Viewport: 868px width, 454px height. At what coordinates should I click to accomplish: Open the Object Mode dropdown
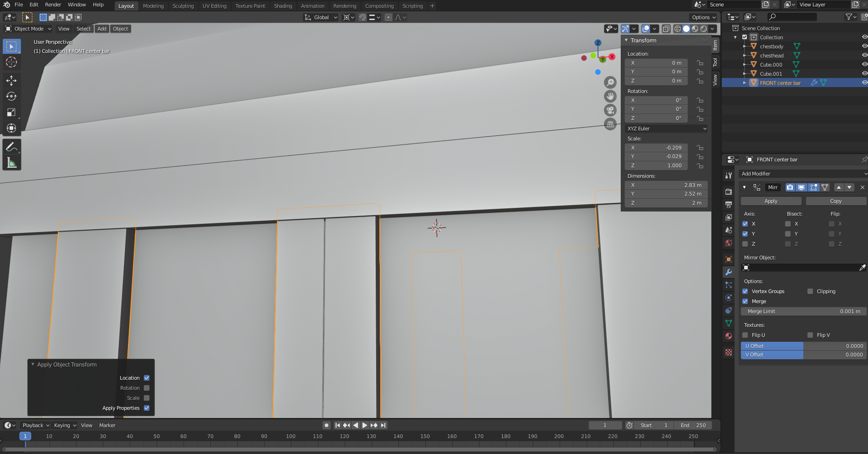(28, 29)
